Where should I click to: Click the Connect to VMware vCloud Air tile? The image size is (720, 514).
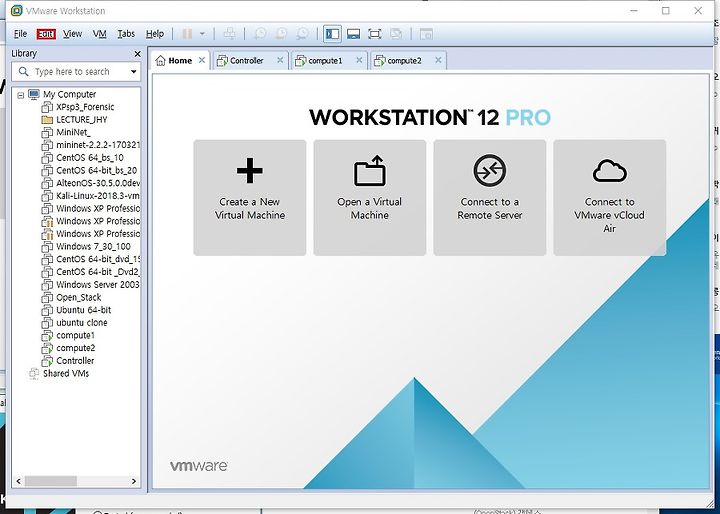click(x=609, y=198)
